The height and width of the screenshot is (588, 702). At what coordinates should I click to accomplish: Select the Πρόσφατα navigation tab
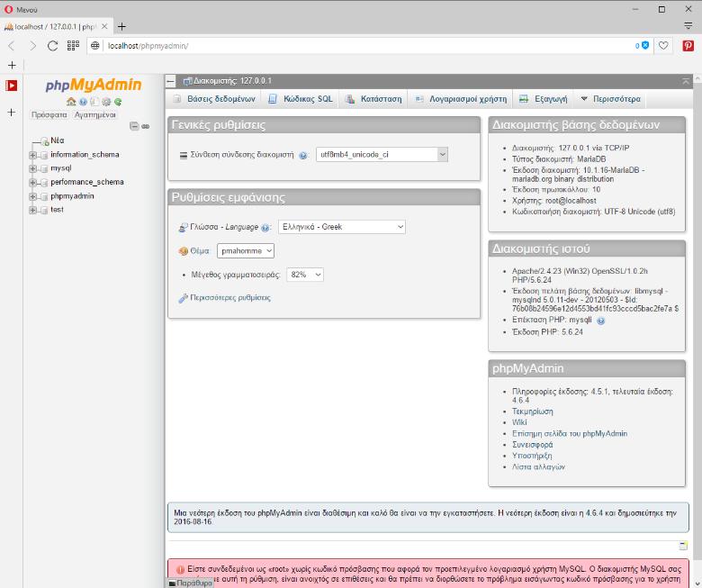click(49, 114)
